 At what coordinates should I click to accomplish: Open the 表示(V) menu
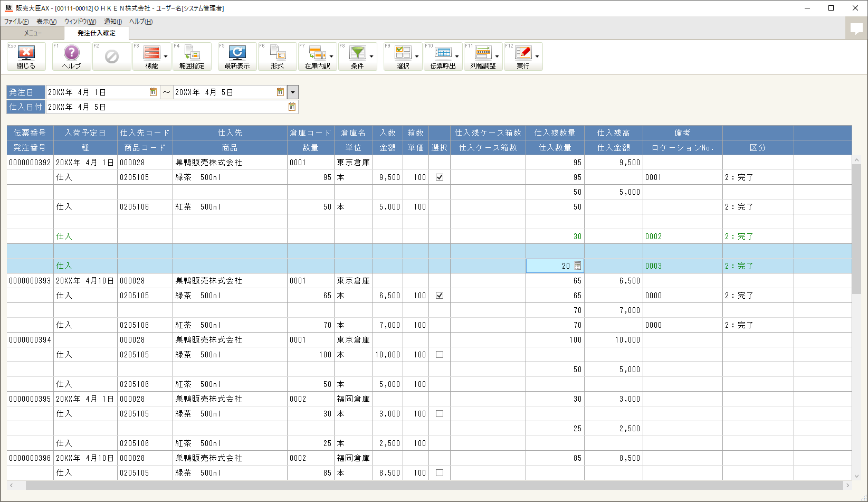click(46, 22)
